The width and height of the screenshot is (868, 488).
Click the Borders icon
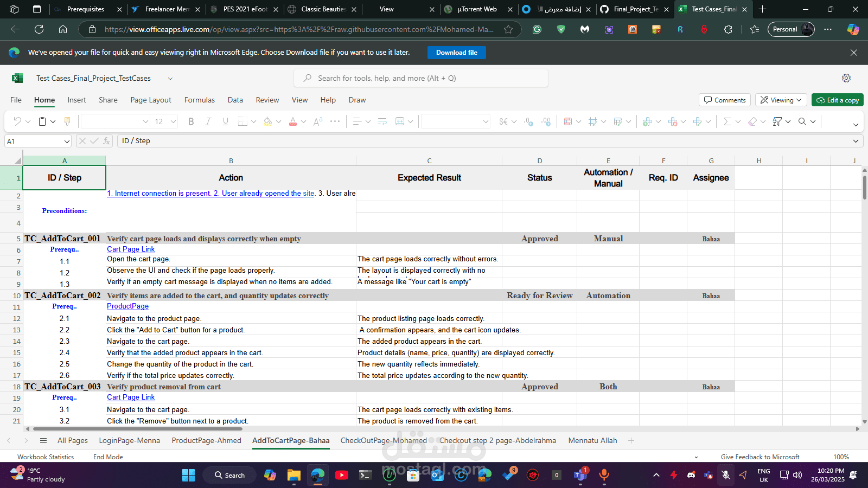(242, 121)
